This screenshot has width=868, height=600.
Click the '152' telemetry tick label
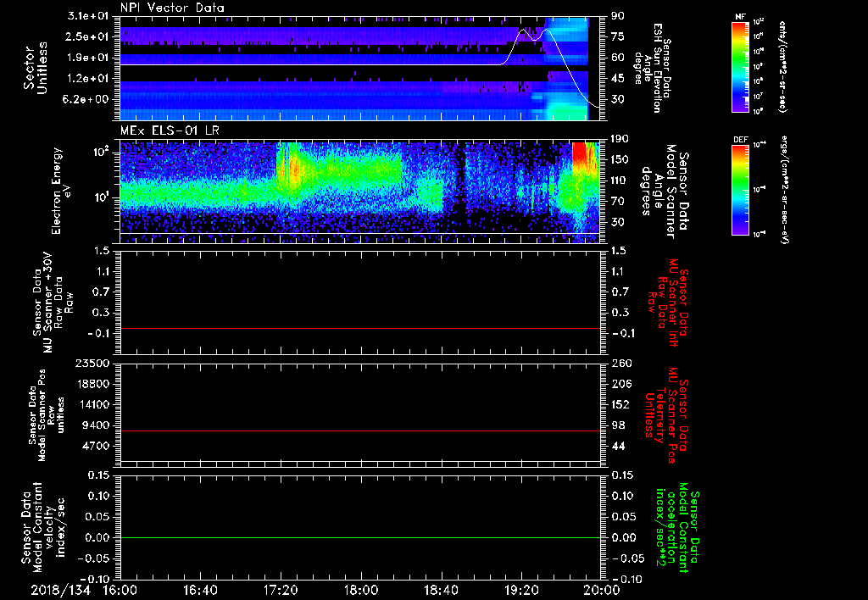click(x=620, y=404)
